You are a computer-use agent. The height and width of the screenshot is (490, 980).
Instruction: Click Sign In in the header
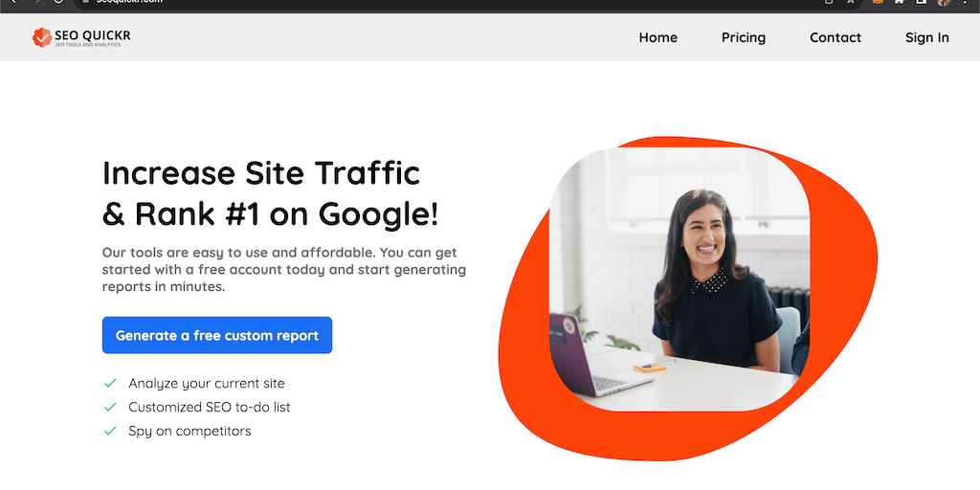[926, 37]
